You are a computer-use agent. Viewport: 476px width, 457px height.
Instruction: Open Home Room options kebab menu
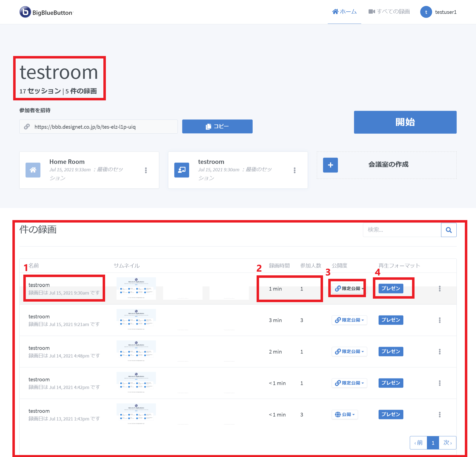point(146,170)
